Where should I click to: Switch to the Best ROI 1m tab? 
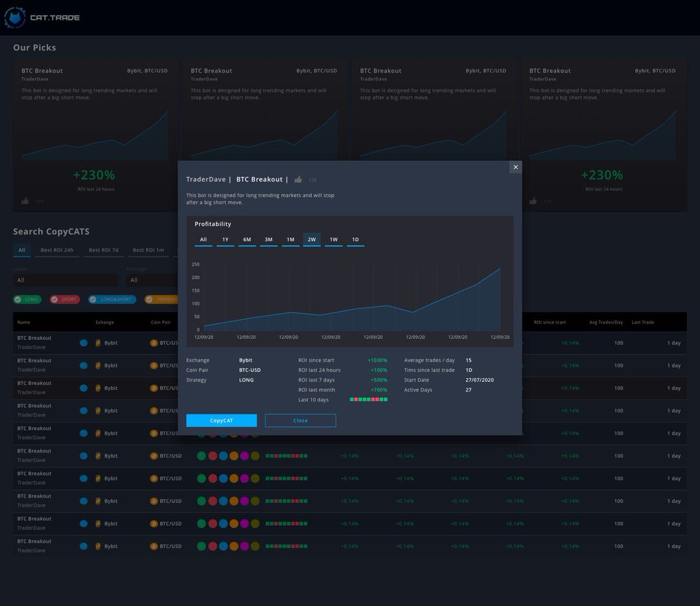[148, 250]
